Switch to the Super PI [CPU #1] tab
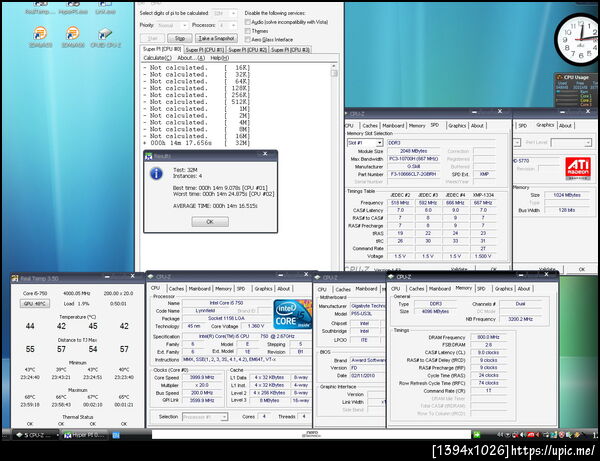Screen dimensions: 600x461 click(x=207, y=48)
